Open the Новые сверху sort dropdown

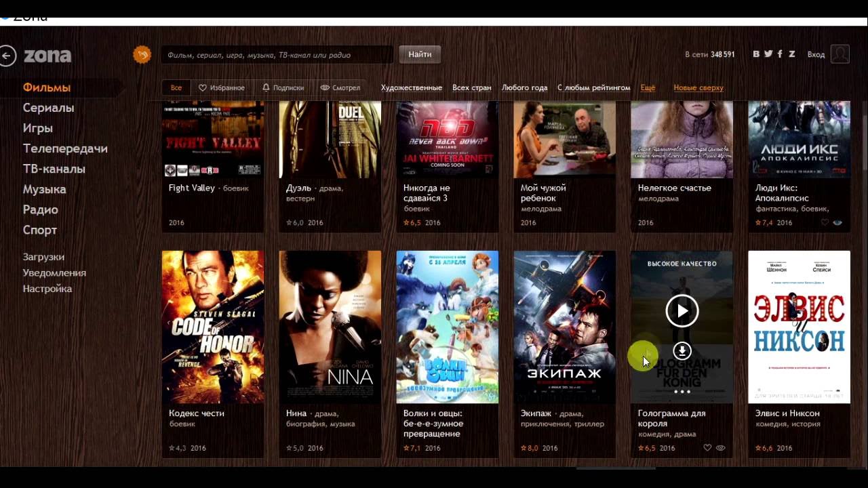(x=698, y=88)
